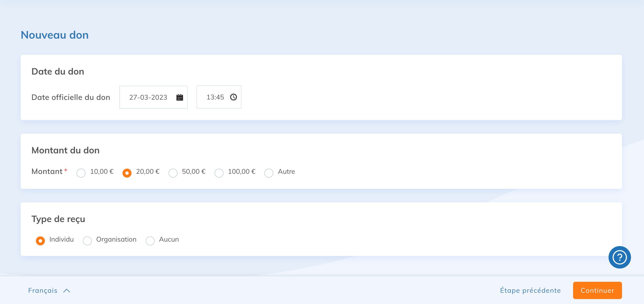This screenshot has width=644, height=304.
Task: Select Autre as the amount
Action: click(x=269, y=173)
